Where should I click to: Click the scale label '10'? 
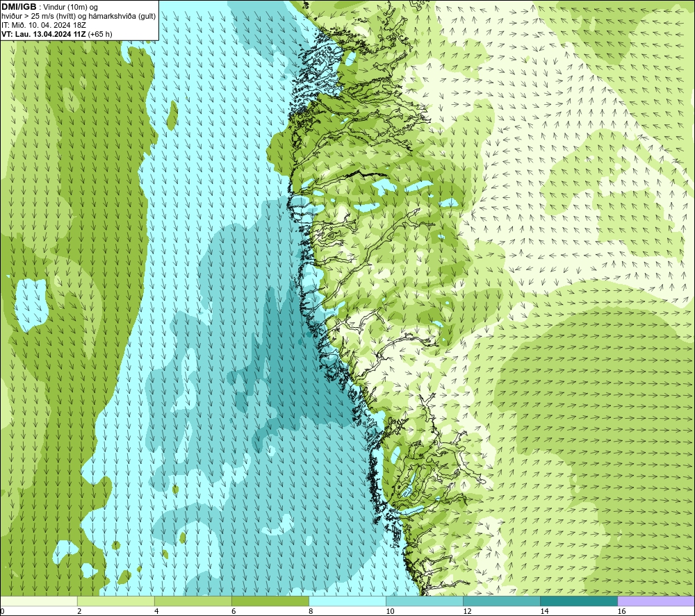pyautogui.click(x=390, y=611)
